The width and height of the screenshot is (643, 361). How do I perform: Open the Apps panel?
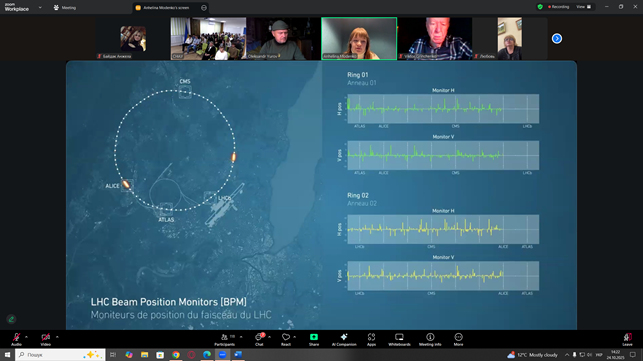(x=372, y=339)
